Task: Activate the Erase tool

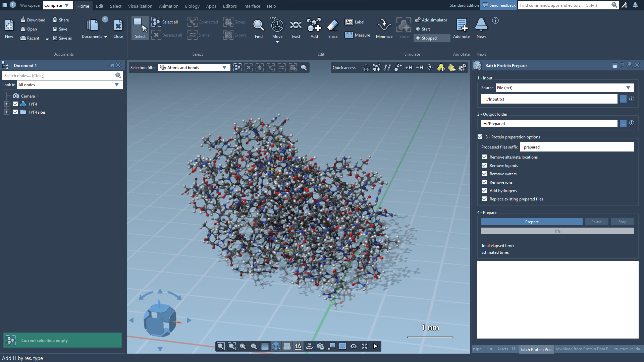Action: pos(332,26)
